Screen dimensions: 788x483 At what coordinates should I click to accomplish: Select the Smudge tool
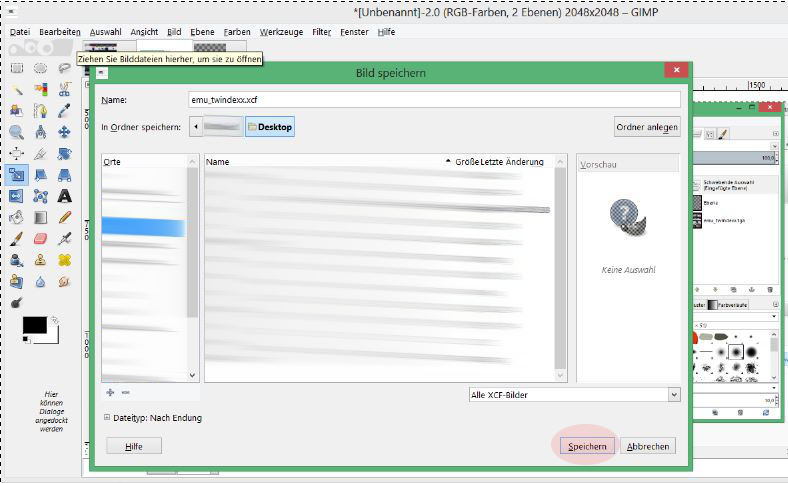point(64,281)
